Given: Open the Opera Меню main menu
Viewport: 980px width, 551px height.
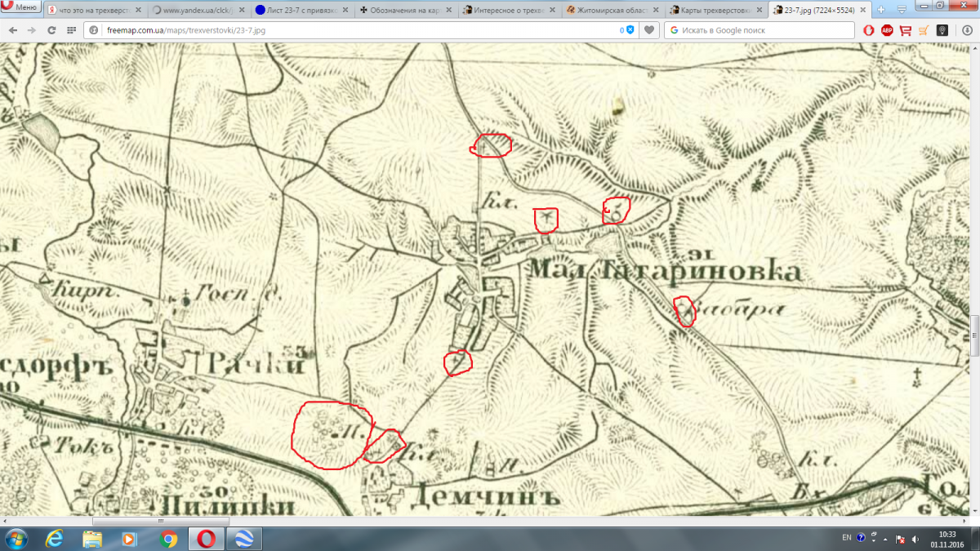Looking at the screenshot, I should [20, 7].
